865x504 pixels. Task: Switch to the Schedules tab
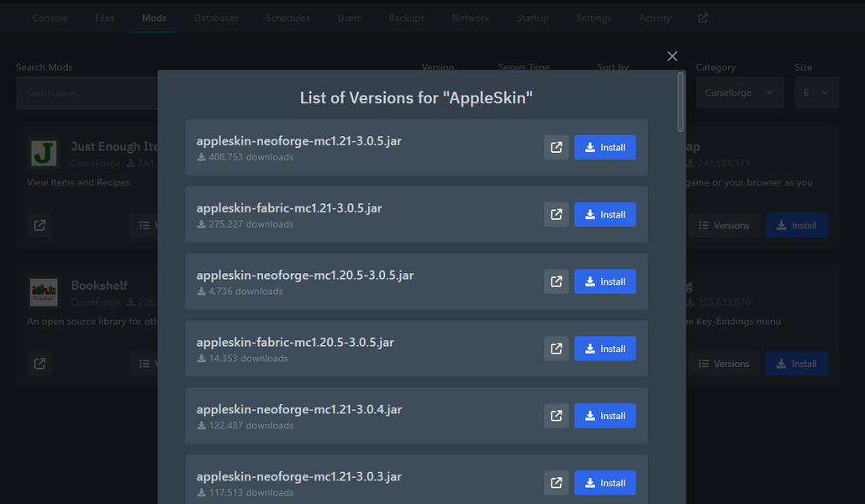[x=287, y=18]
